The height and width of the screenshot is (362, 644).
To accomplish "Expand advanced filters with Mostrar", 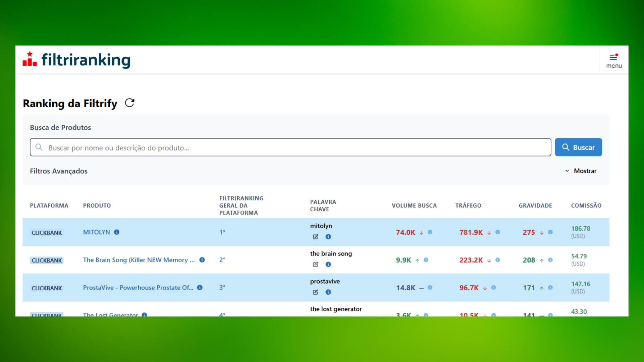I will (585, 171).
